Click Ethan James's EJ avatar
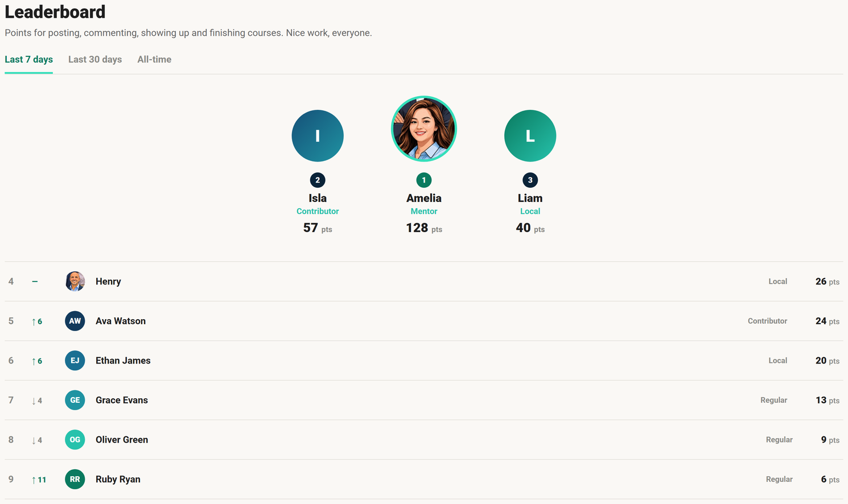This screenshot has width=848, height=504. point(75,361)
